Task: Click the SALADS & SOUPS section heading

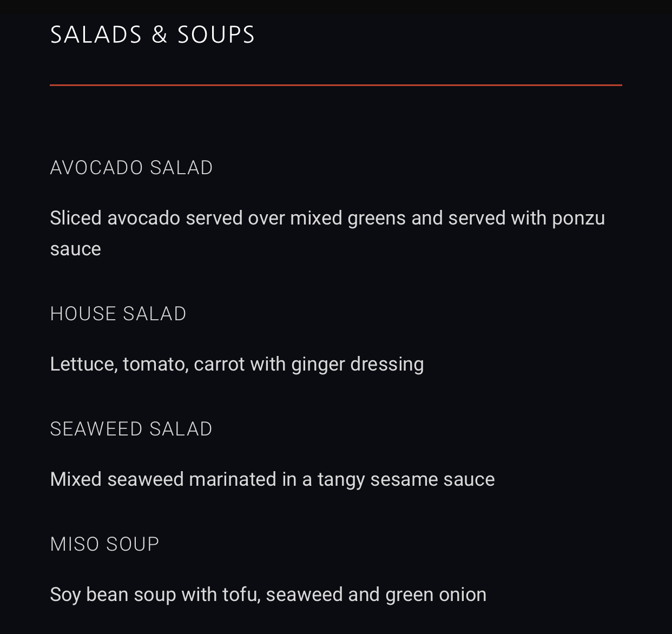Action: coord(152,35)
